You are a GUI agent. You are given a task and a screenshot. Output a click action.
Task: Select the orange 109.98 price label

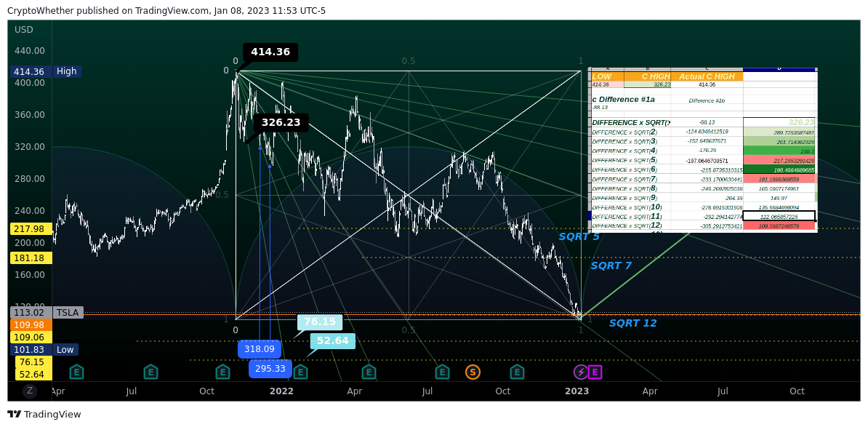[x=31, y=325]
